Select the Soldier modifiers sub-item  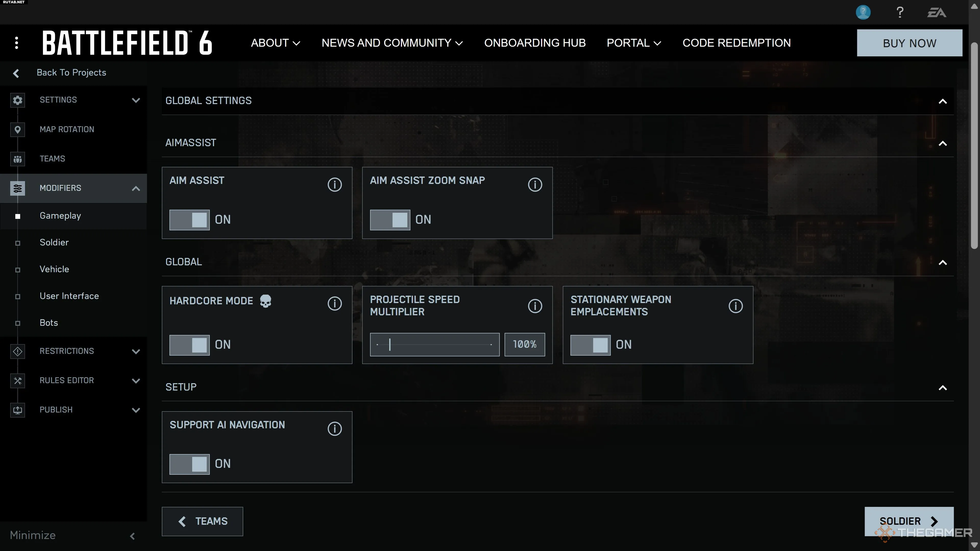tap(54, 243)
